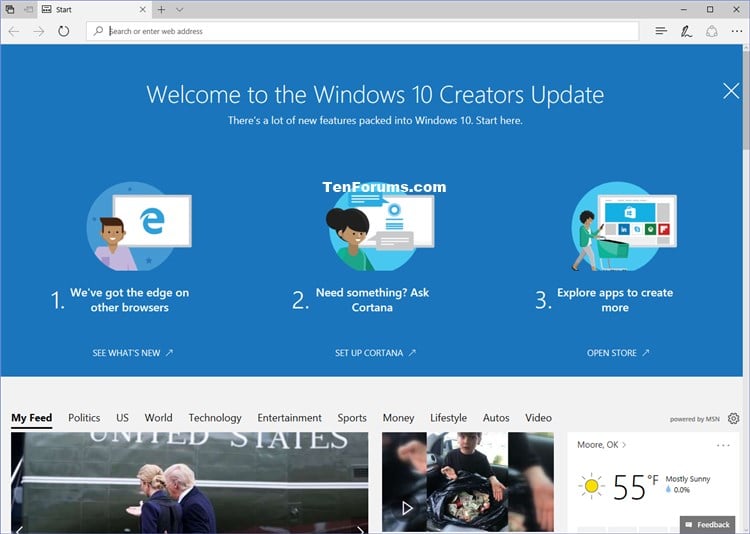
Task: Click the sunny weather icon
Action: (x=591, y=486)
